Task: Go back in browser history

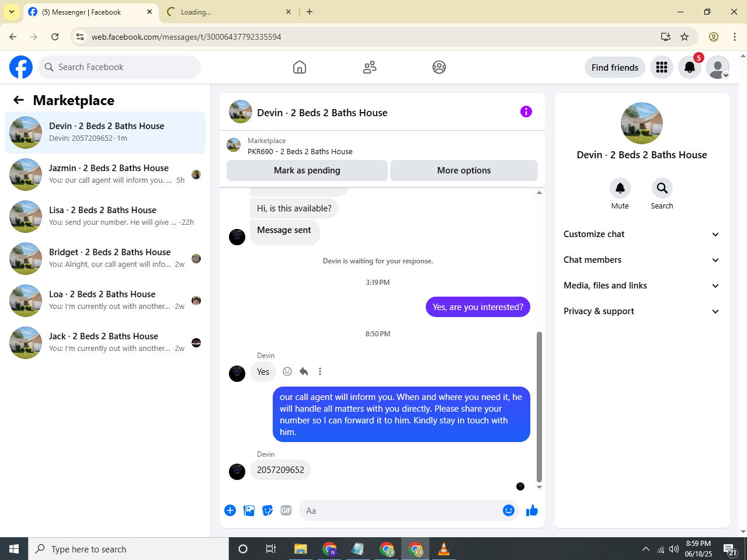Action: point(13,37)
